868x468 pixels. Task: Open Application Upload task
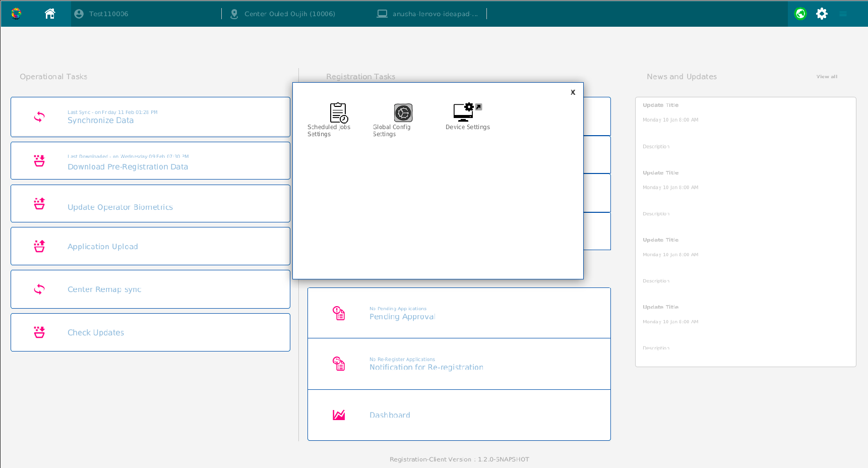point(103,247)
